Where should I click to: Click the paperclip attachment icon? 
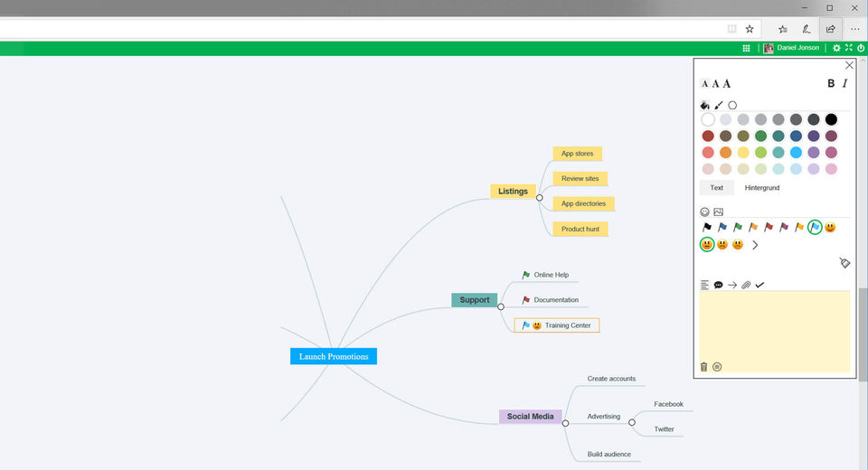(x=746, y=285)
